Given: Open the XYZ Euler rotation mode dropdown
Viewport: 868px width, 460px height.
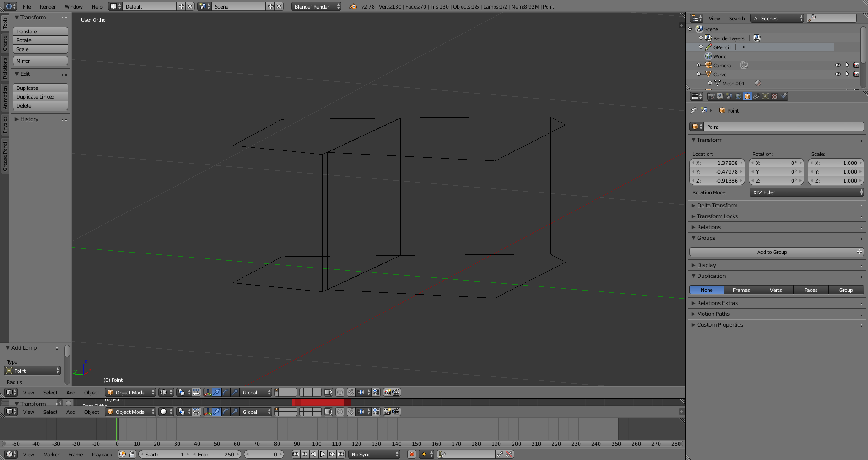Looking at the screenshot, I should tap(807, 192).
